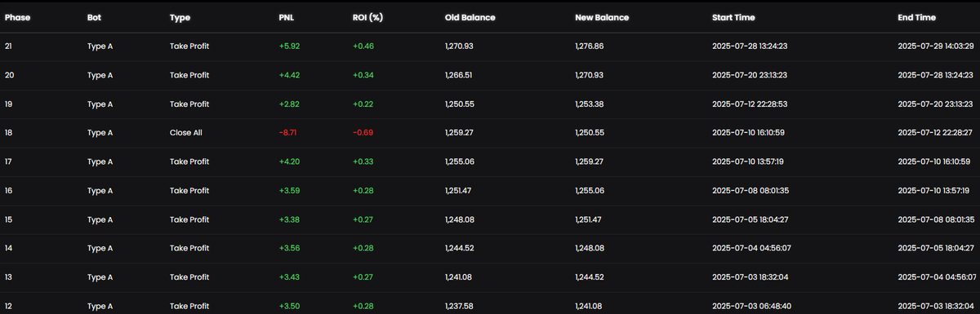Image resolution: width=980 pixels, height=314 pixels.
Task: Click the ROI (%) column header
Action: coord(367,17)
